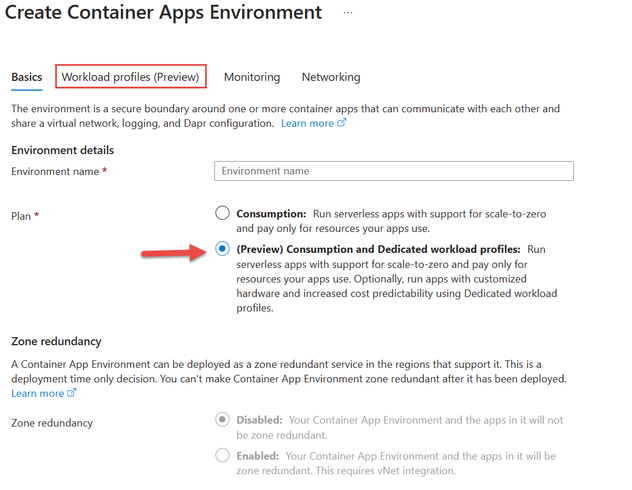Click the Zone redundancy section heading
This screenshot has height=490, width=632.
[x=56, y=341]
